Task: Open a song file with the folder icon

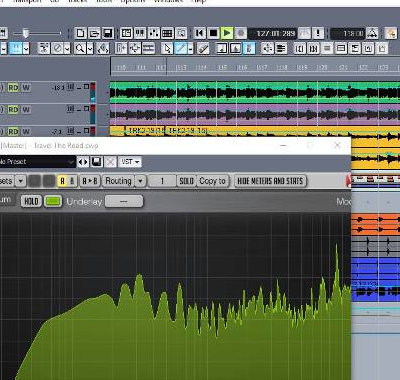Action: click(94, 33)
